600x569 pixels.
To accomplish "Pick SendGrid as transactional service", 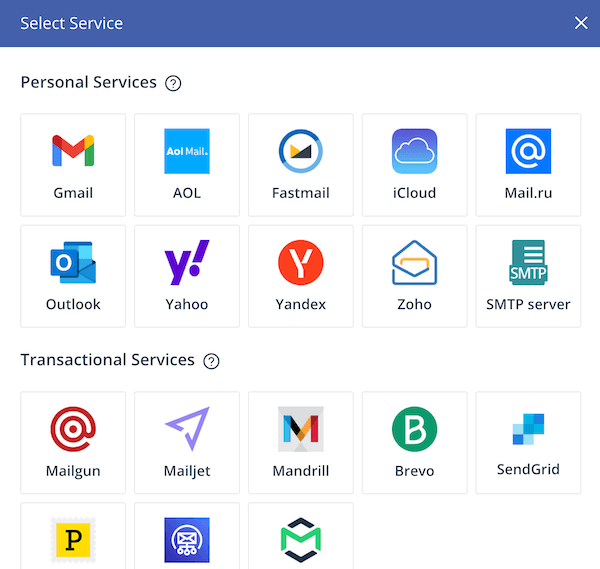I will click(528, 442).
